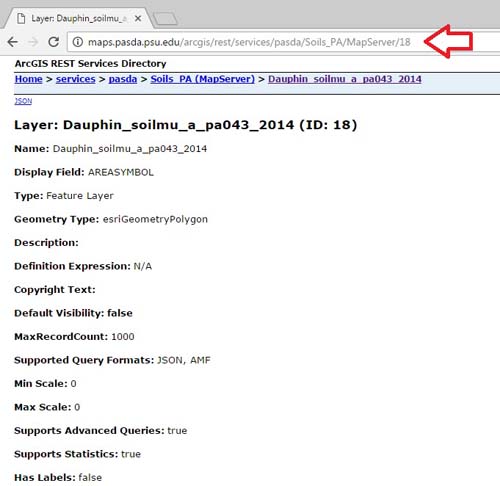Open the services breadcrumb link
Screen dimensions: 500x486
76,79
